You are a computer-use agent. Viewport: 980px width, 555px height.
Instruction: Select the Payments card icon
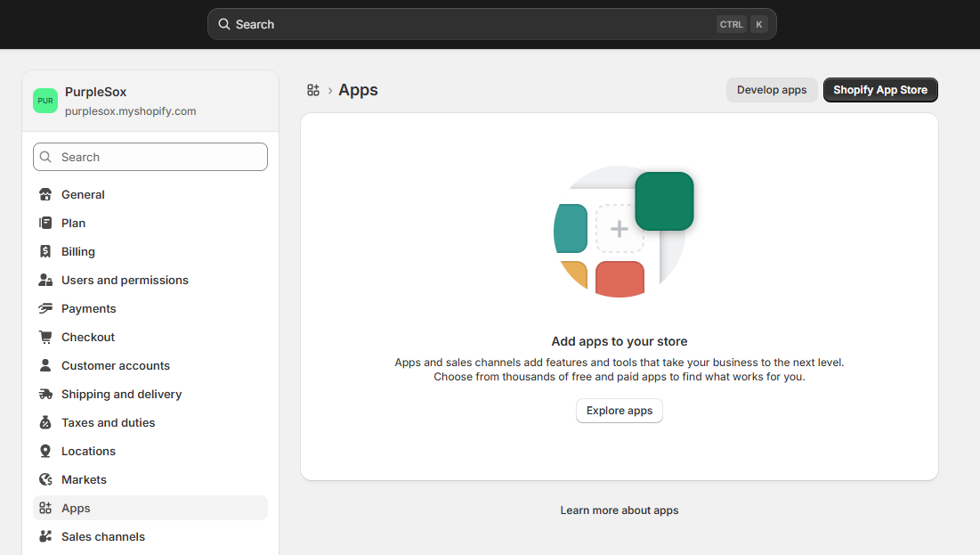[x=45, y=308]
